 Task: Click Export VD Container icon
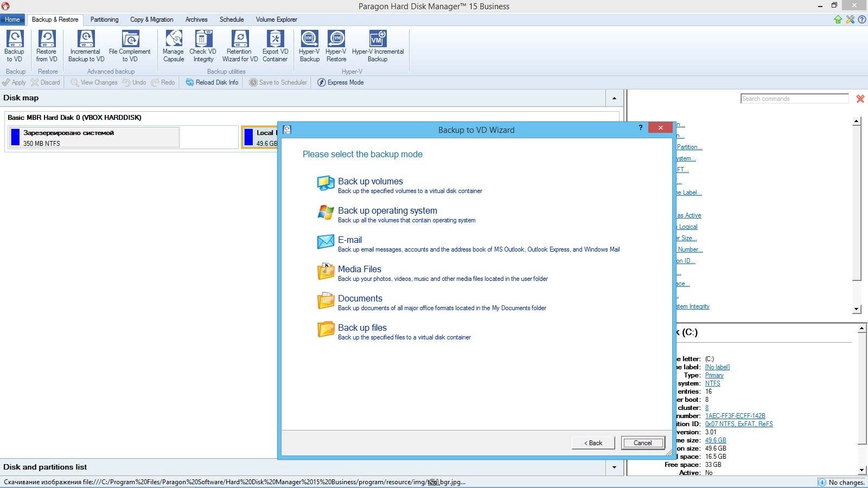point(275,47)
